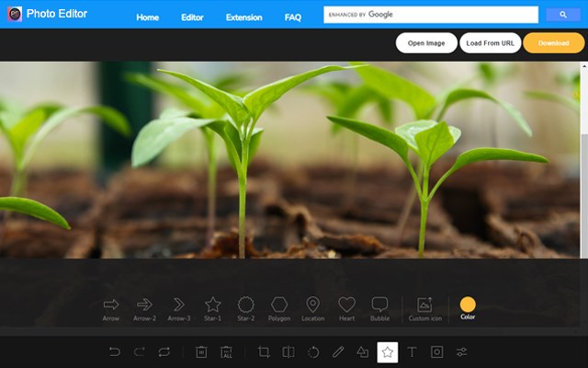This screenshot has height=368, width=588.
Task: Select the Star-2 badge icon
Action: click(246, 305)
